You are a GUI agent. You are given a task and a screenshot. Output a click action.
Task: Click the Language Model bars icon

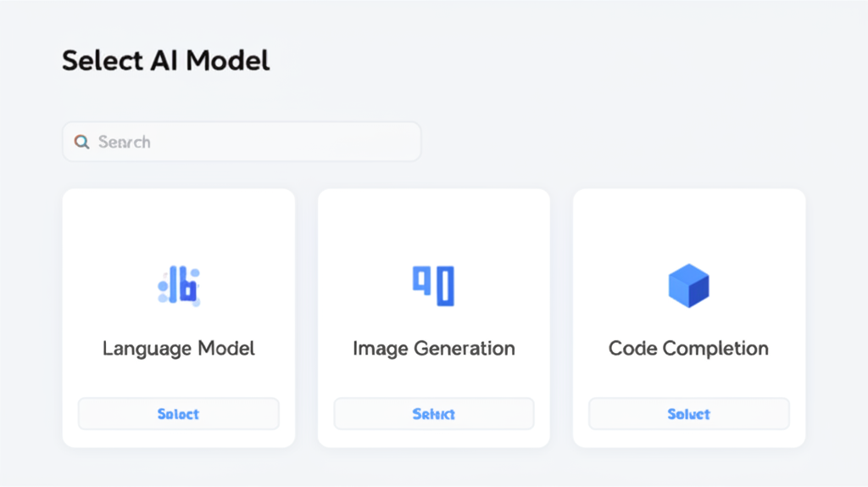coord(179,285)
